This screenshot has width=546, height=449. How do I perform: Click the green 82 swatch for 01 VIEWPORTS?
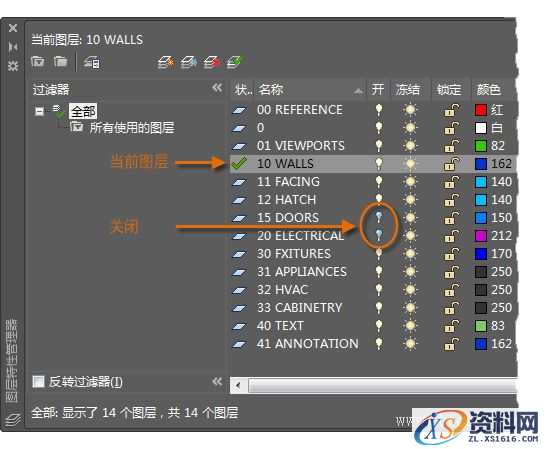pyautogui.click(x=481, y=146)
